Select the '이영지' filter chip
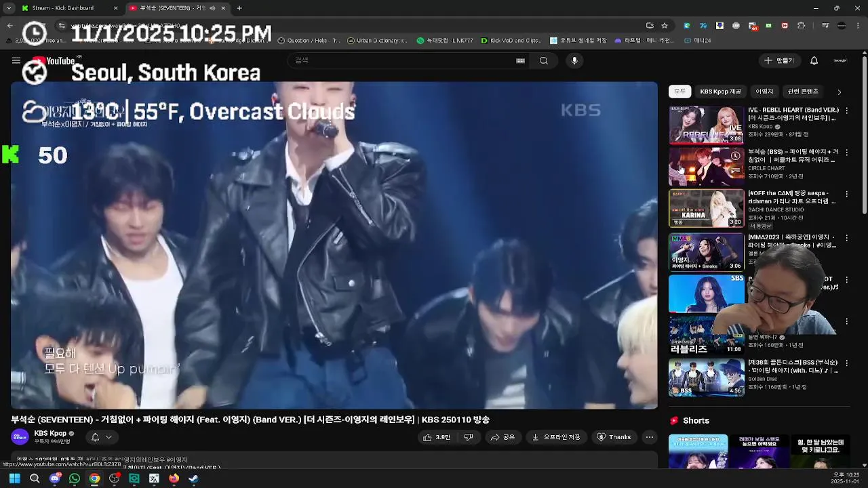The height and width of the screenshot is (488, 868). point(764,91)
